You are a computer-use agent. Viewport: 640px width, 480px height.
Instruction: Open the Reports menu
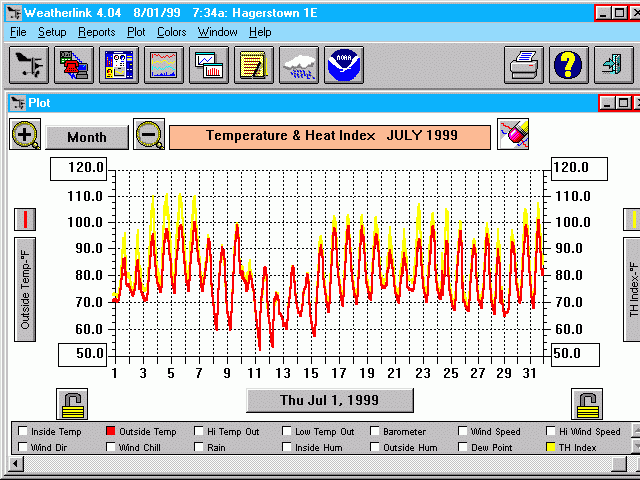[97, 32]
